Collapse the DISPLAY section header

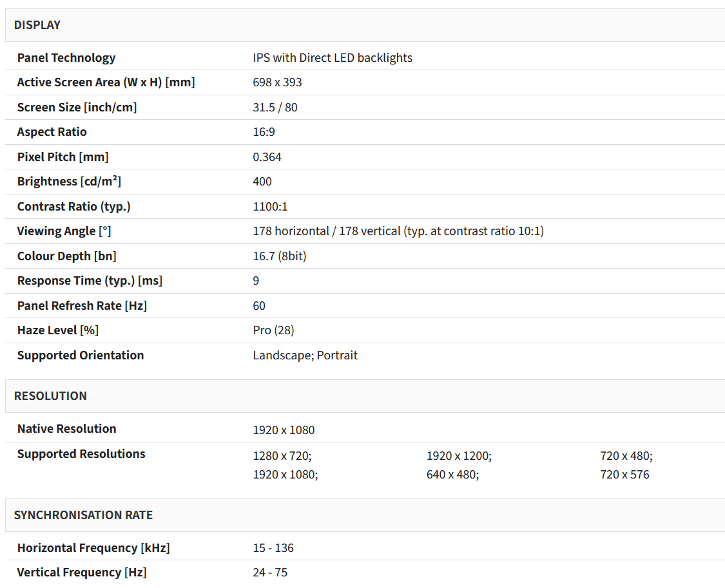coord(37,25)
